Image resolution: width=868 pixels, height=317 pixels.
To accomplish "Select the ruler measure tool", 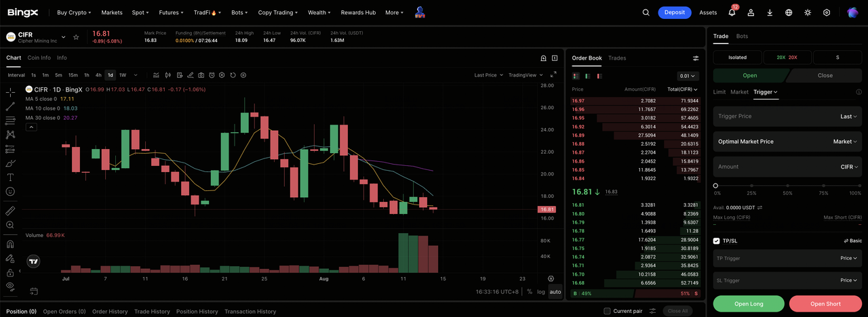I will [x=10, y=211].
